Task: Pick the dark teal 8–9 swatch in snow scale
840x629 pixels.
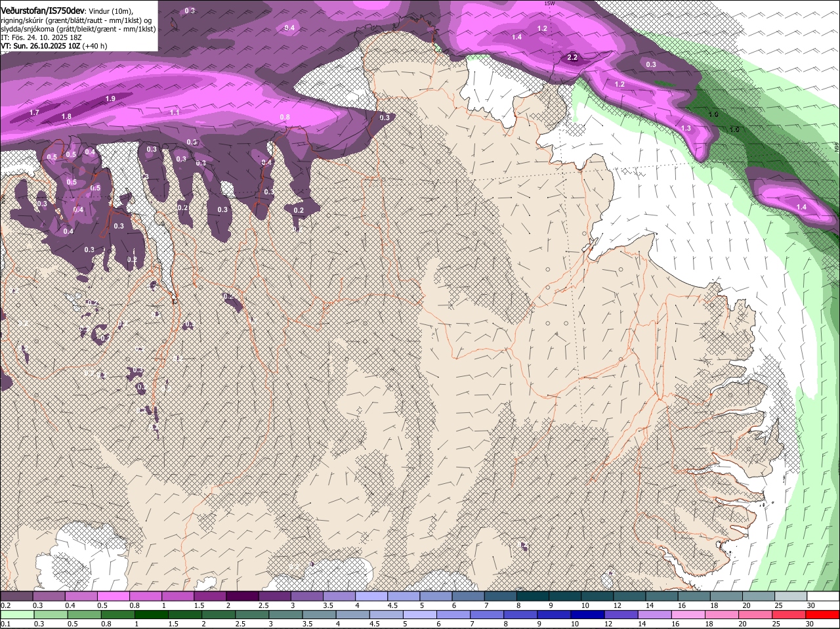Action: (x=534, y=596)
